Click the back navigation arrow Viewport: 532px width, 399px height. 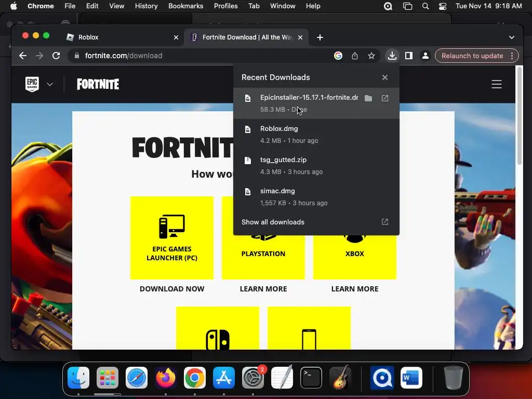[x=23, y=56]
